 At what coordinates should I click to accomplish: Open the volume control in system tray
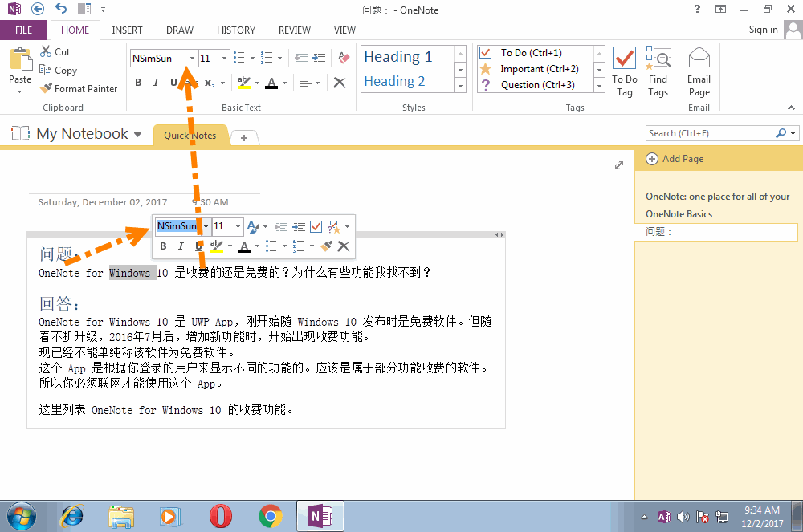click(683, 517)
